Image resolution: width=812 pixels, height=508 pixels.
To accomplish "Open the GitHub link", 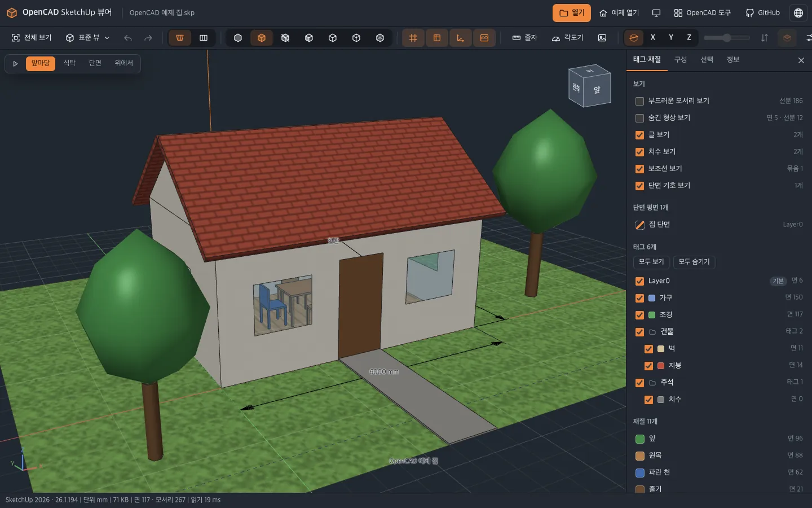I will point(762,13).
